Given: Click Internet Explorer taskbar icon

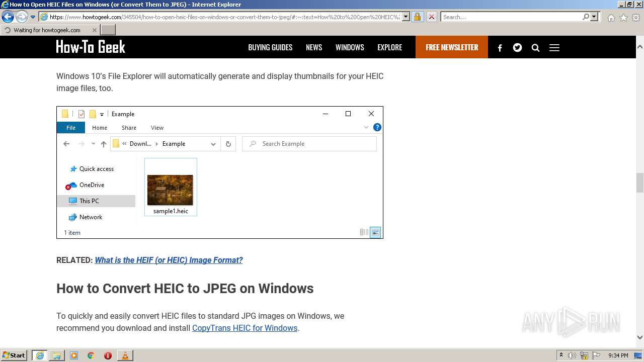Looking at the screenshot, I should tap(40, 355).
